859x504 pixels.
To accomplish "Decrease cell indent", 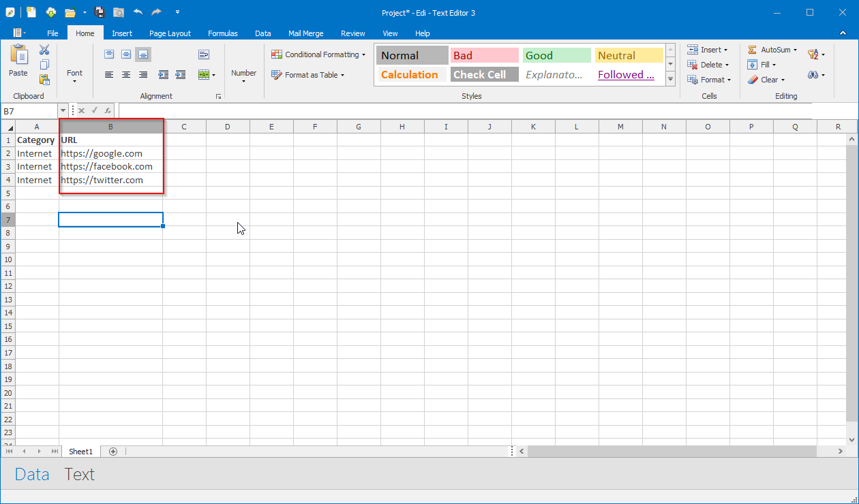I will click(x=164, y=75).
